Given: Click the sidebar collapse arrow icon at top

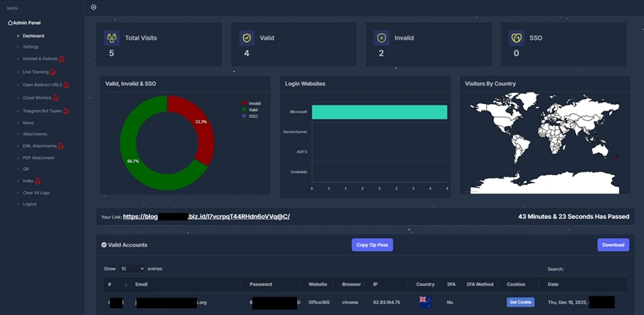Looking at the screenshot, I should pyautogui.click(x=93, y=7).
